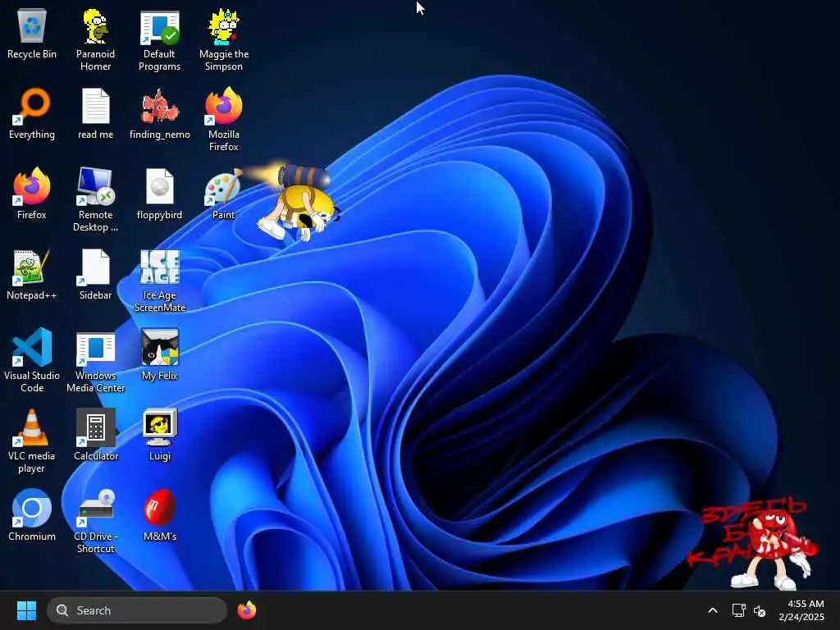The width and height of the screenshot is (840, 630).
Task: Show hidden system tray icons
Action: pos(713,610)
